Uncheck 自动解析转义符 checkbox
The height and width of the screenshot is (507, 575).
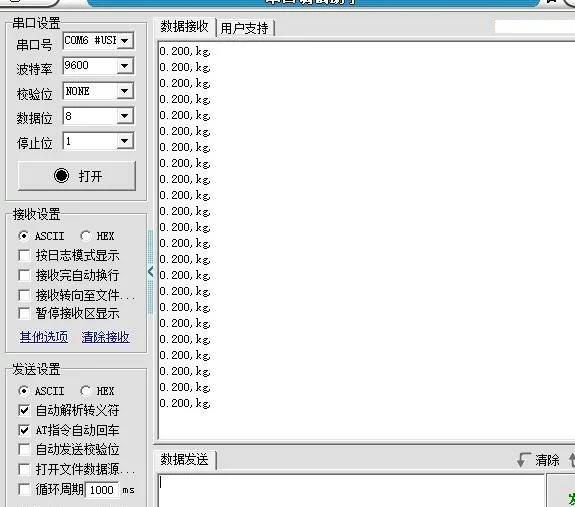coord(24,411)
